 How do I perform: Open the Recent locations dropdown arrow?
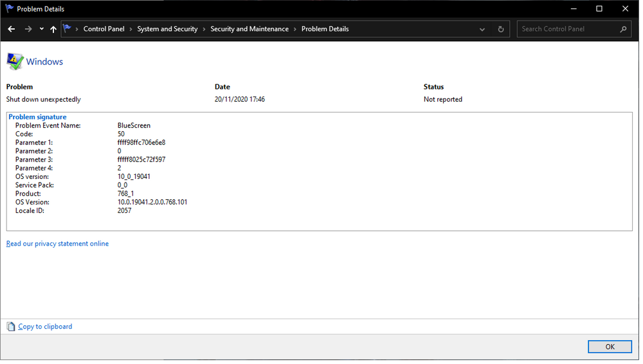pyautogui.click(x=41, y=29)
